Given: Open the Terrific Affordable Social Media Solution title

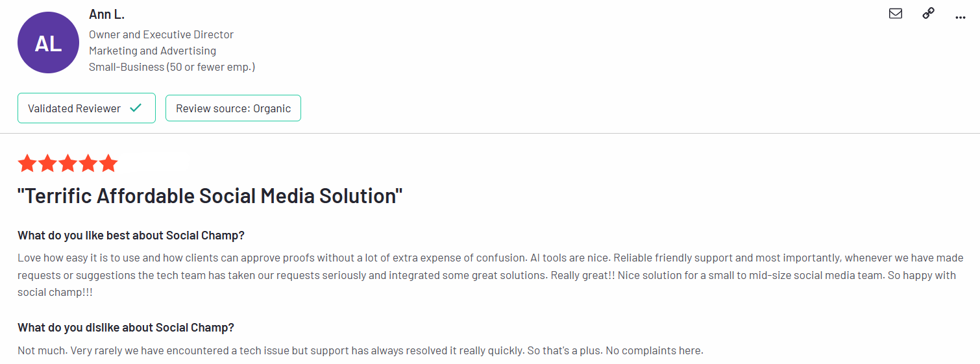Looking at the screenshot, I should click(210, 196).
